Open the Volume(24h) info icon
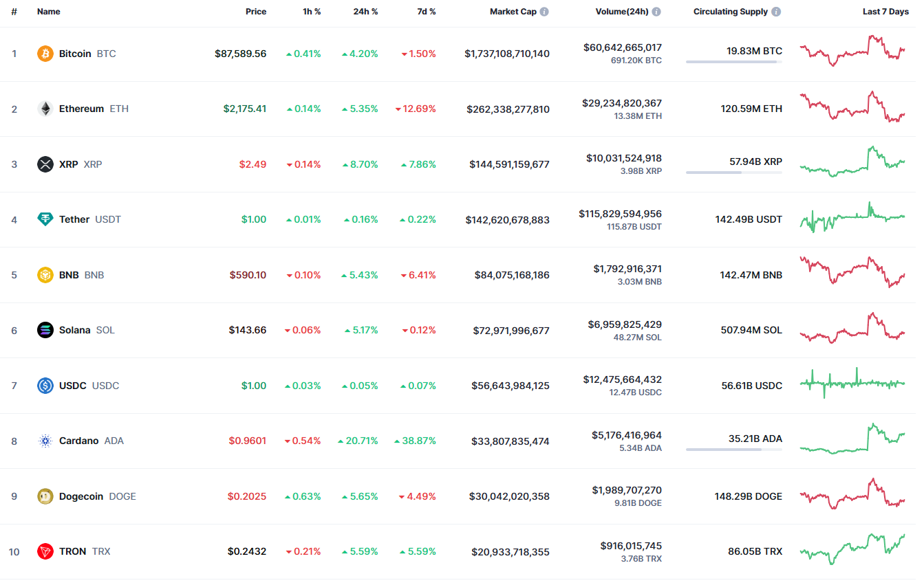Viewport: 924px width, 585px height. click(656, 12)
